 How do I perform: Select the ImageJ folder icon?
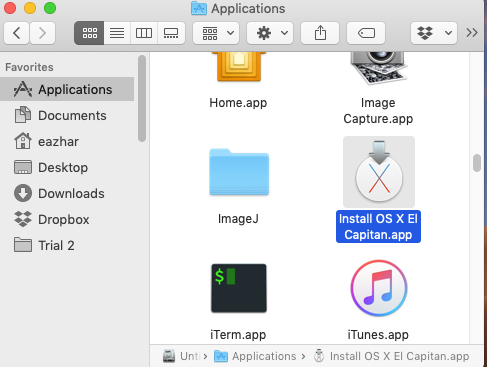239,172
